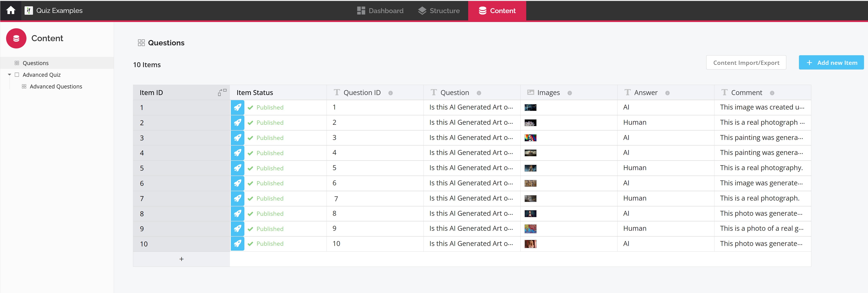The image size is (868, 293).
Task: Click info icon beside Images column header
Action: (x=570, y=93)
